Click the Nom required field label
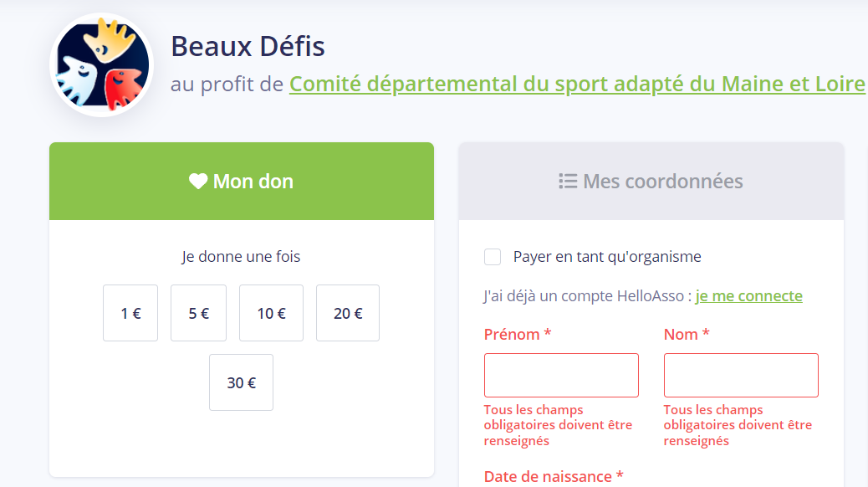868x487 pixels. (687, 334)
